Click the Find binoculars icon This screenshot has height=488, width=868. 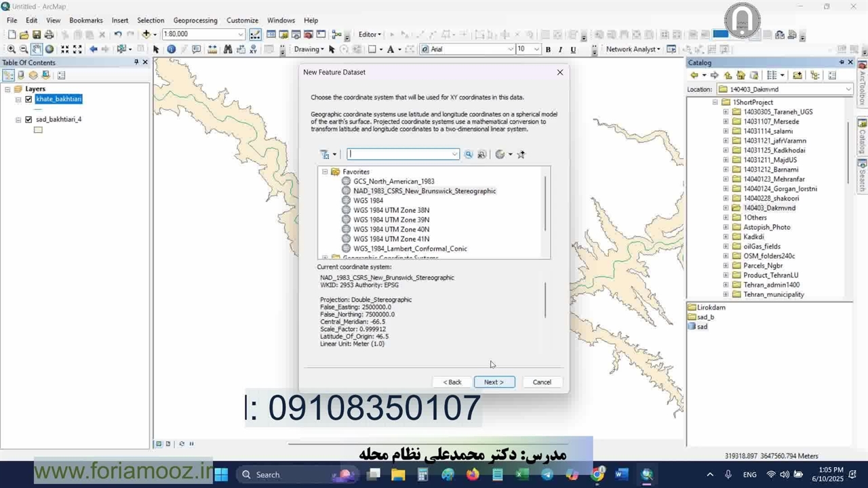coord(228,49)
